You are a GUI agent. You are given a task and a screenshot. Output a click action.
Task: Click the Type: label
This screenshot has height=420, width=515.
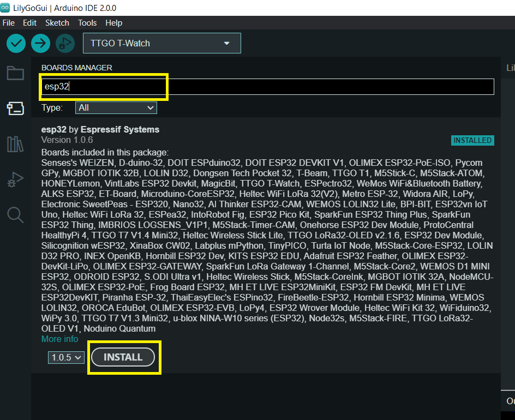click(x=52, y=107)
